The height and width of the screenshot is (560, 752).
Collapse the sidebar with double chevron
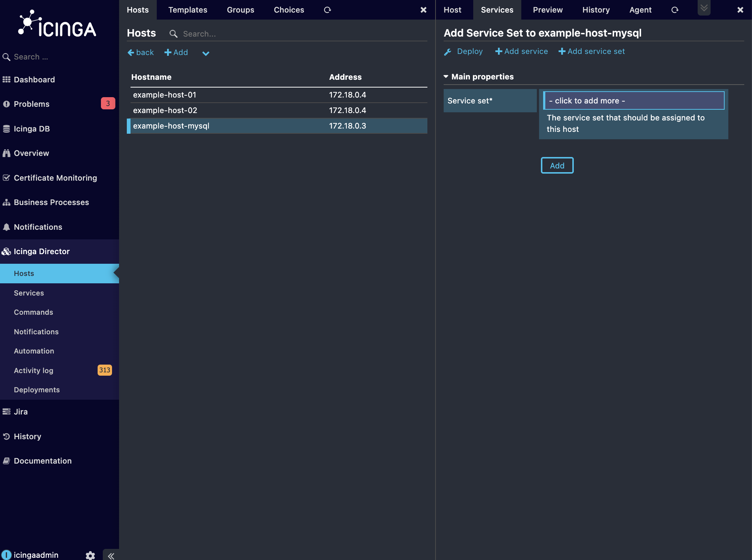coord(111,556)
